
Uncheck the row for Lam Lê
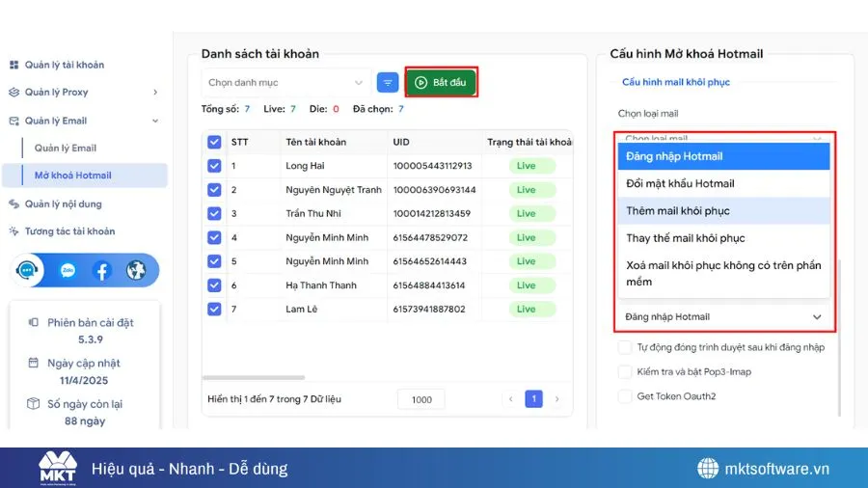(214, 309)
